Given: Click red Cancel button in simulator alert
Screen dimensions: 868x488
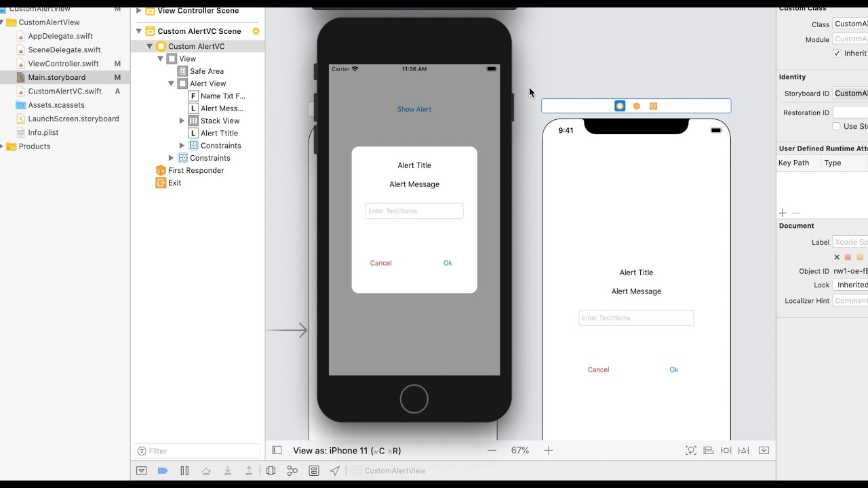Looking at the screenshot, I should coord(381,263).
